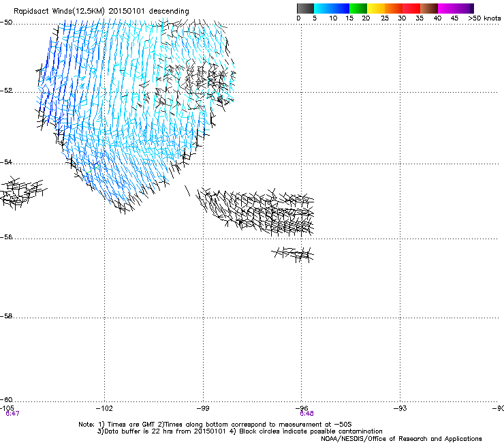Click the small green wind barb near -54
Image resolution: width=504 pixels, height=443 pixels.
point(92,170)
